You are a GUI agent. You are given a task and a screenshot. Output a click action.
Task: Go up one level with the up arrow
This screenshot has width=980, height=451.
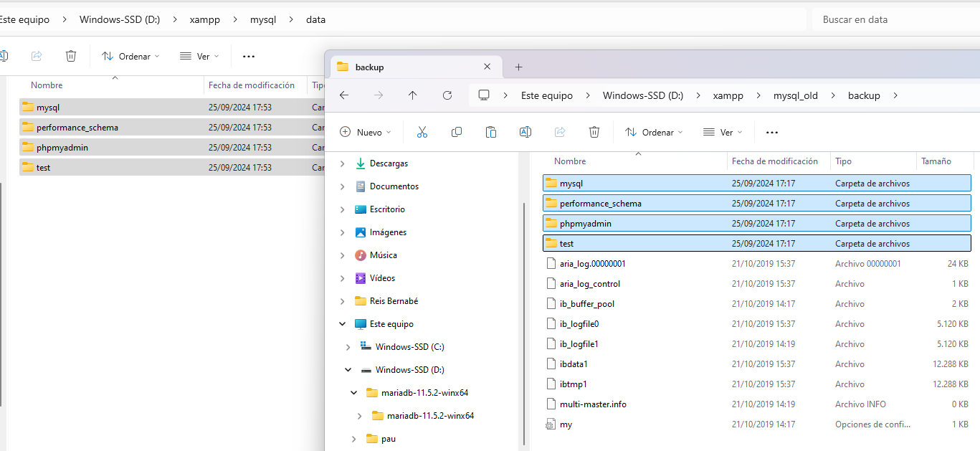pos(412,95)
